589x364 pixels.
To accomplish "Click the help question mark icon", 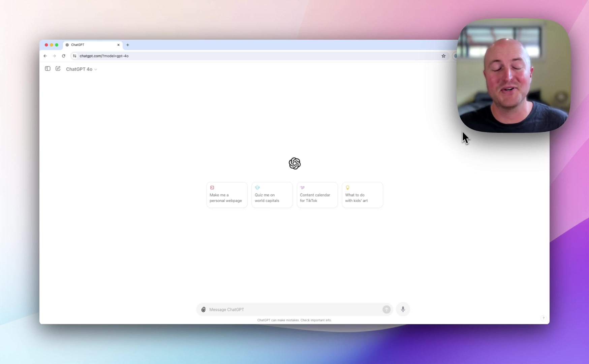I will [x=543, y=318].
